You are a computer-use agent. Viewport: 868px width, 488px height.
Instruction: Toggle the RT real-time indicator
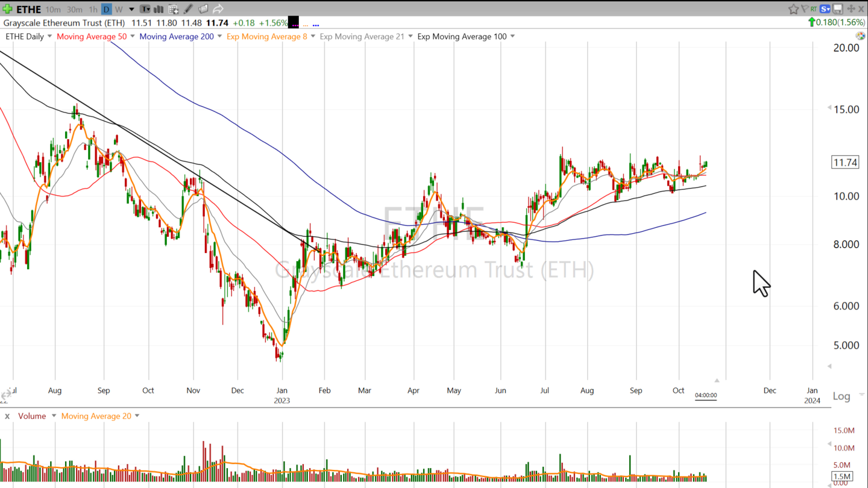point(814,9)
